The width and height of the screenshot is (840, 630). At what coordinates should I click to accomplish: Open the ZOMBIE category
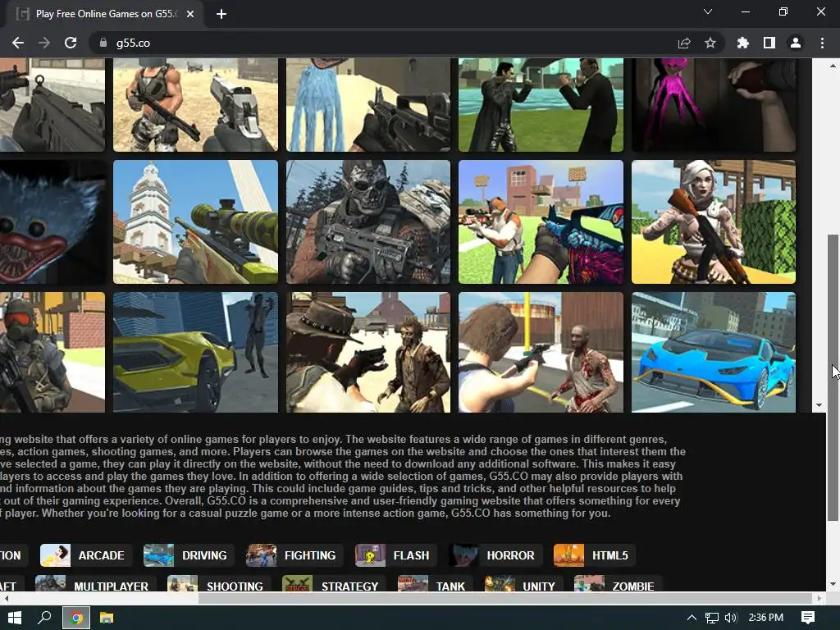click(618, 584)
